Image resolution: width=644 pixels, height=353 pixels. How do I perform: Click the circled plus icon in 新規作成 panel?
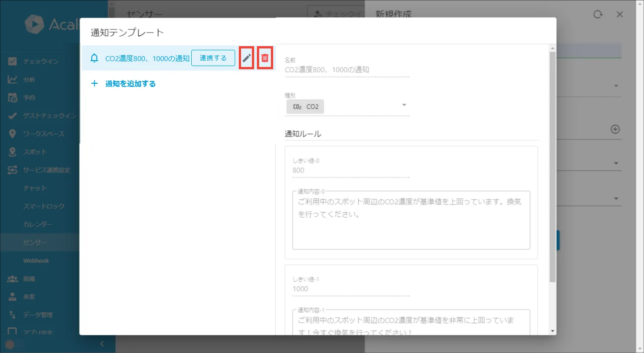[x=615, y=129]
